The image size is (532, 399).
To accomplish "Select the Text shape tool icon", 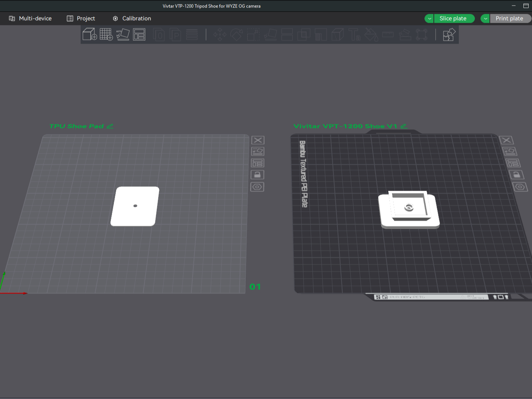I will pos(354,35).
